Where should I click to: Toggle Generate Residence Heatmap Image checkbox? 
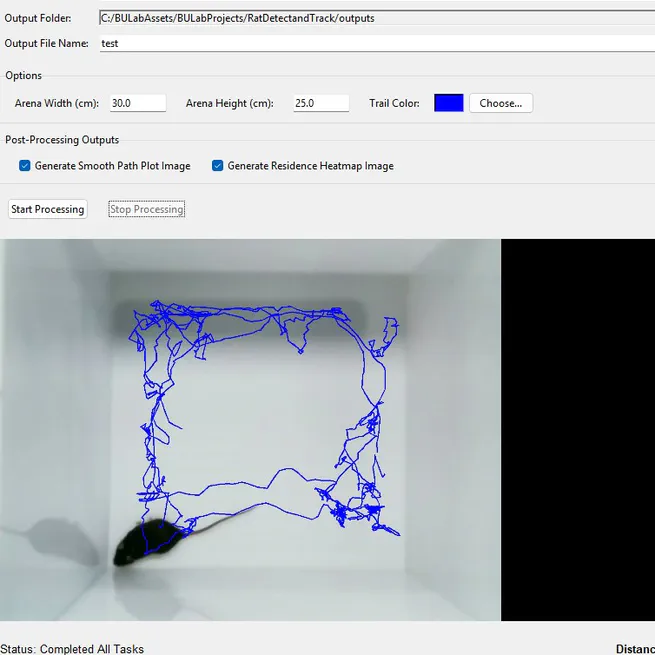pyautogui.click(x=217, y=166)
